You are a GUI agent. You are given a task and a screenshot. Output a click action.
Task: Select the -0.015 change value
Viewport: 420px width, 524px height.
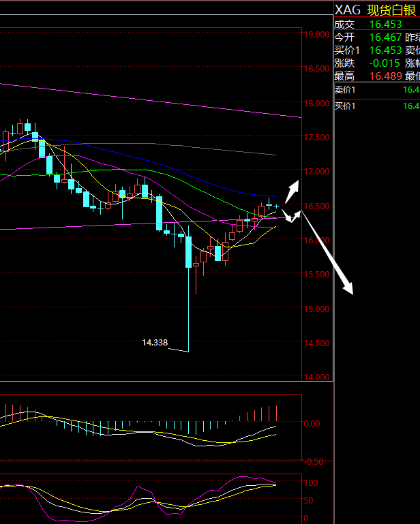tap(385, 63)
